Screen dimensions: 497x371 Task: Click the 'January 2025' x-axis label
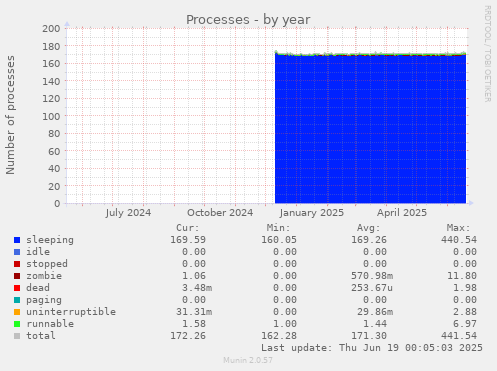(312, 213)
